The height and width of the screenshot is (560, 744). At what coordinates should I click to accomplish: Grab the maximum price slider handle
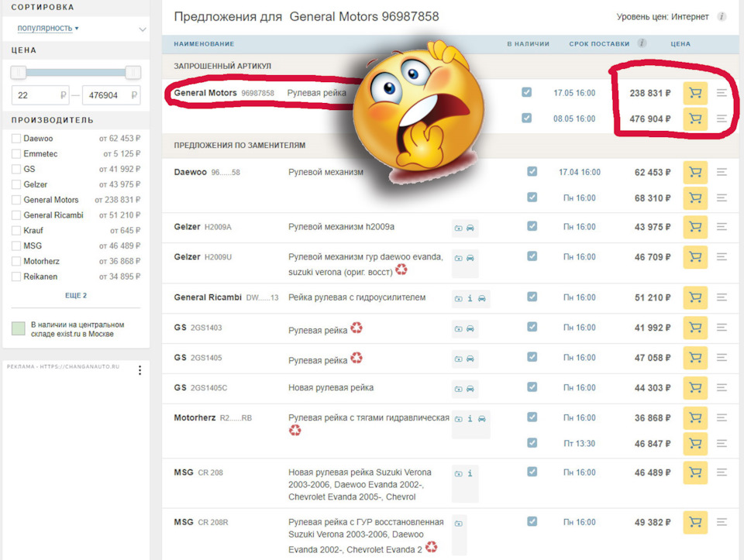tap(133, 73)
